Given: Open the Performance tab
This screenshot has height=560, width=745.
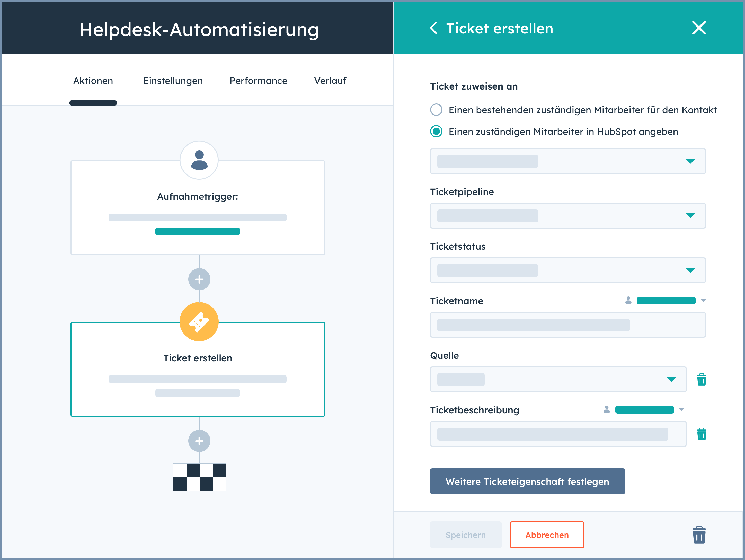Looking at the screenshot, I should click(x=258, y=81).
